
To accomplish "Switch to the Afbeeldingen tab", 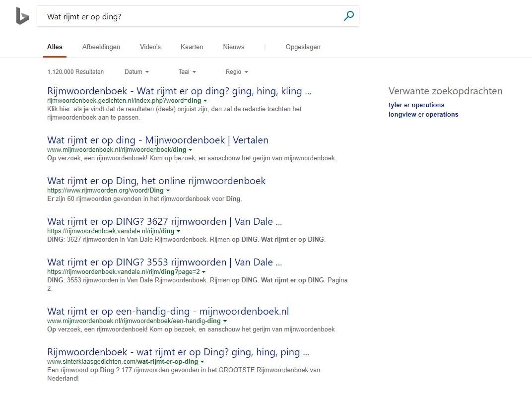I will coord(101,47).
